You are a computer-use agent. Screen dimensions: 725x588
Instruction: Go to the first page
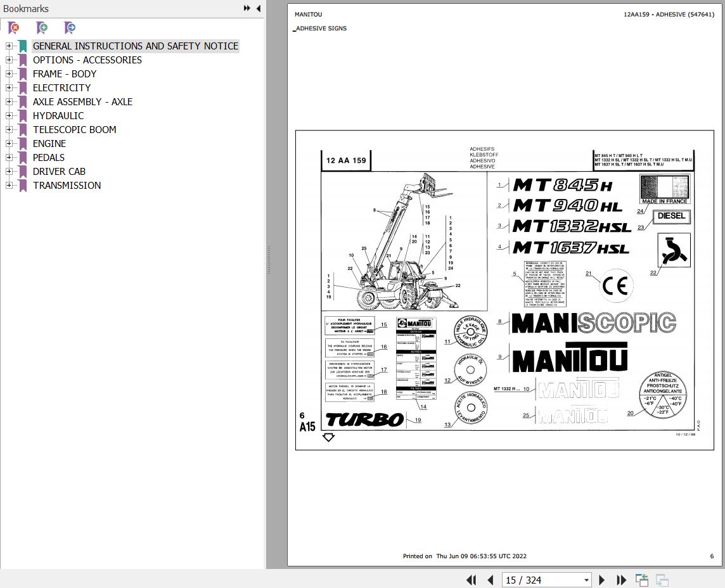click(x=471, y=580)
